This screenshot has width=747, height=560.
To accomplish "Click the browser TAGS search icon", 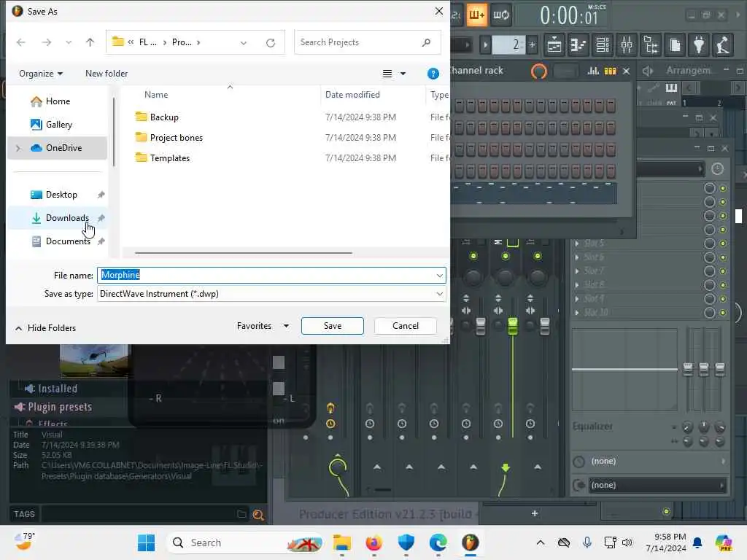I will click(258, 515).
